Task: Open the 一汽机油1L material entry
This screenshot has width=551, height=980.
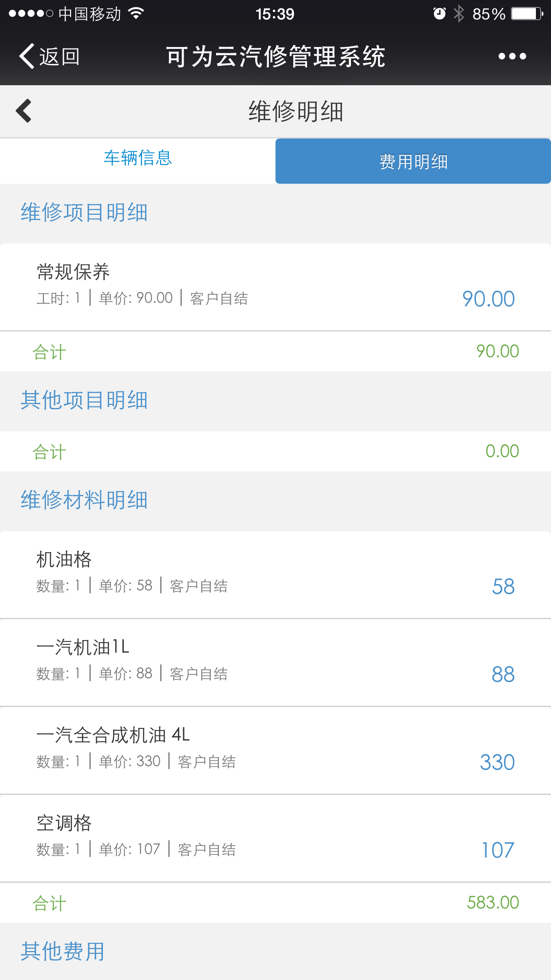Action: 275,662
